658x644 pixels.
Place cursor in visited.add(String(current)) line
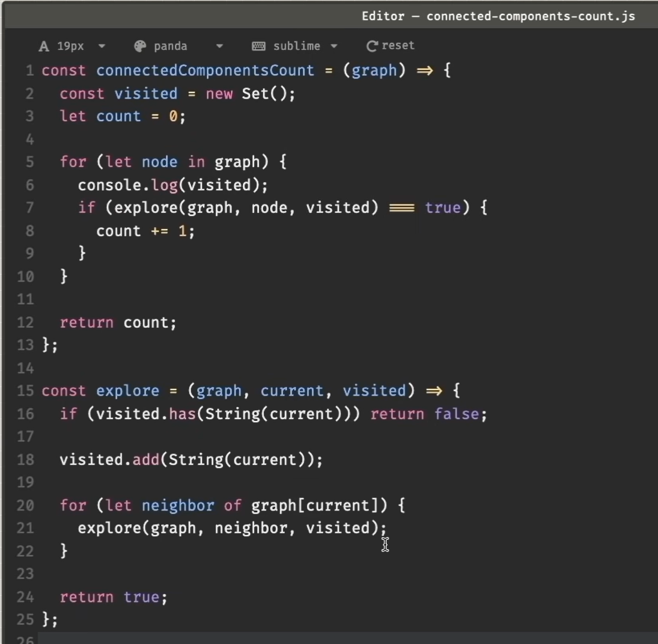(190, 460)
